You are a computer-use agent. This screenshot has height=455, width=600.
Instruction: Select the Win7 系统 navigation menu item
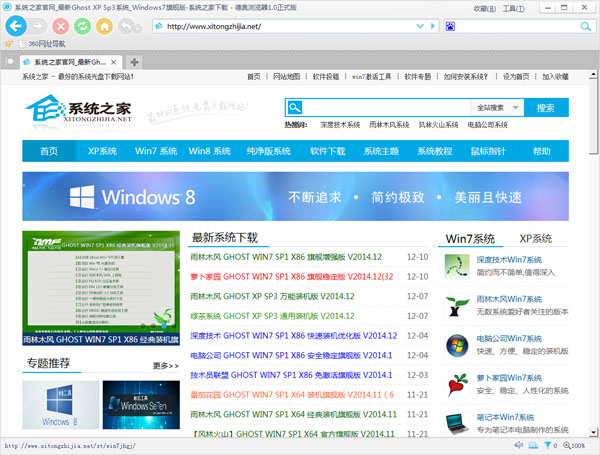156,151
